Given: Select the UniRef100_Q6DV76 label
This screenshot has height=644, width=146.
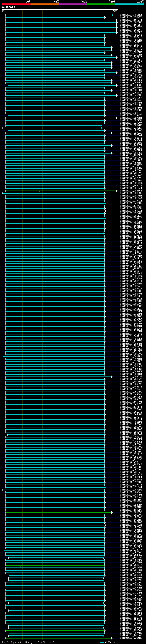Looking at the screenshot, I should pyautogui.click(x=131, y=93).
